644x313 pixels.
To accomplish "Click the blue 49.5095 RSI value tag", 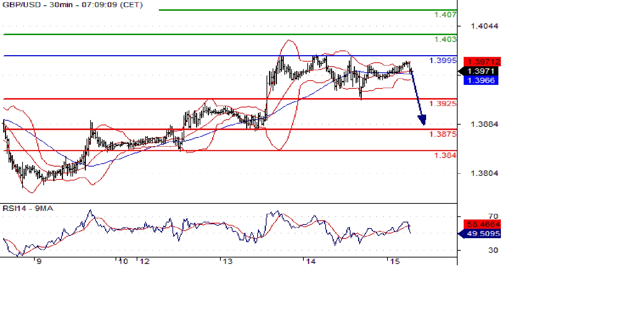I will 480,234.
